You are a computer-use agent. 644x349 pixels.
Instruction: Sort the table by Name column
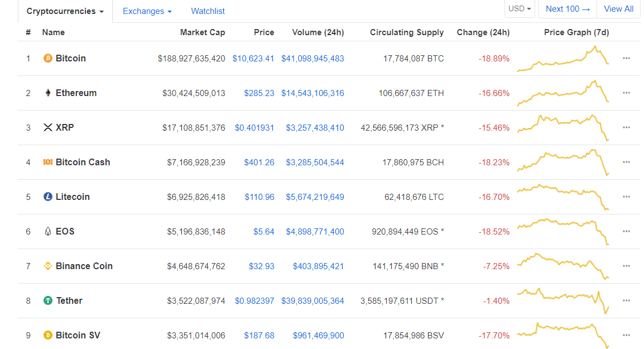(x=54, y=32)
